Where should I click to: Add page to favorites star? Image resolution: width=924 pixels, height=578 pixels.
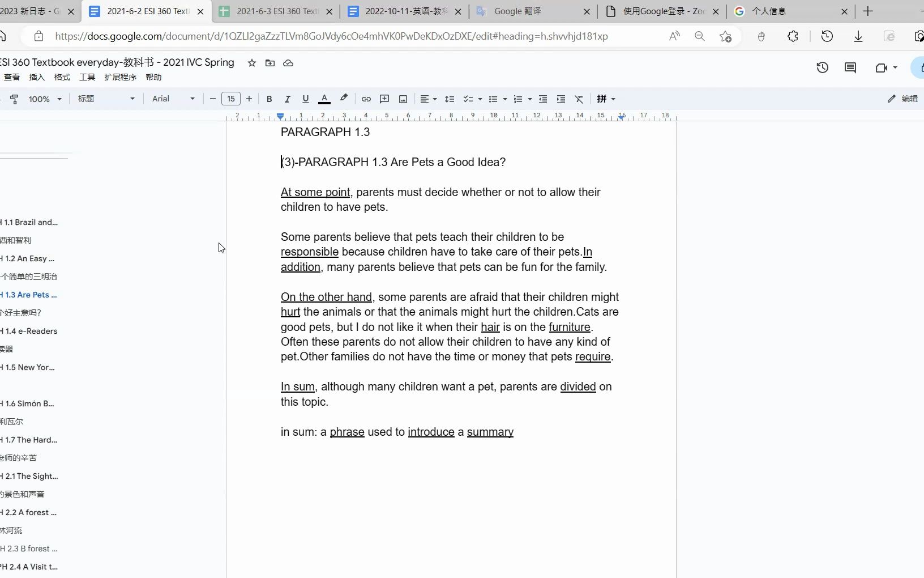[x=726, y=36]
